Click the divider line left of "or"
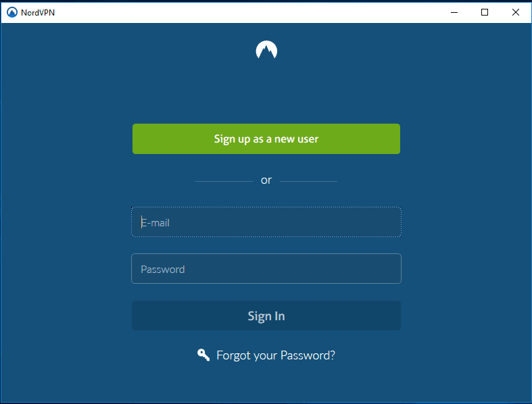The height and width of the screenshot is (404, 532). pos(224,182)
